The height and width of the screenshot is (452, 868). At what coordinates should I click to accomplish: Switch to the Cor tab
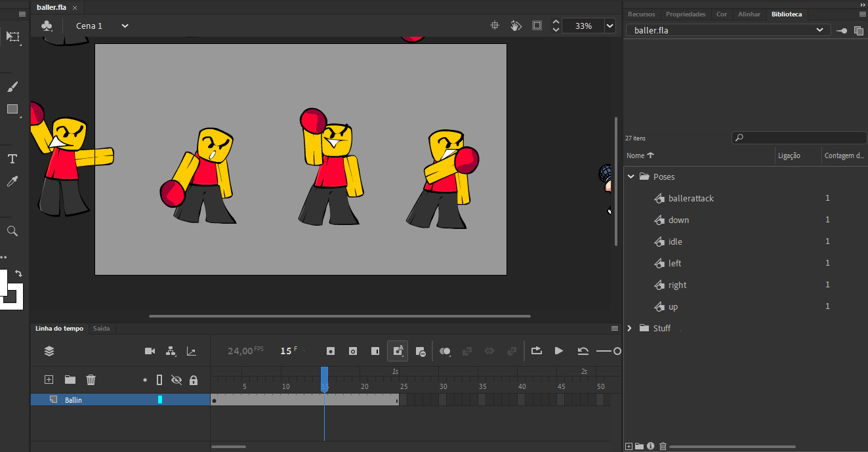(x=722, y=14)
